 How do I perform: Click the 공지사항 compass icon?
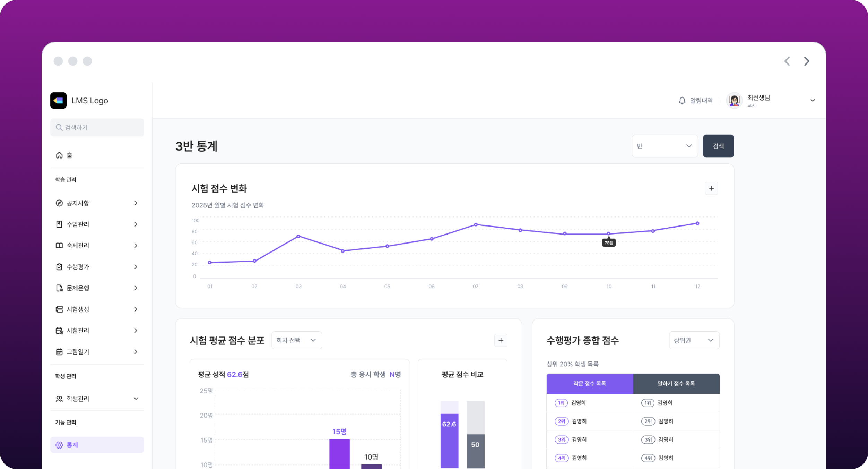click(x=59, y=203)
